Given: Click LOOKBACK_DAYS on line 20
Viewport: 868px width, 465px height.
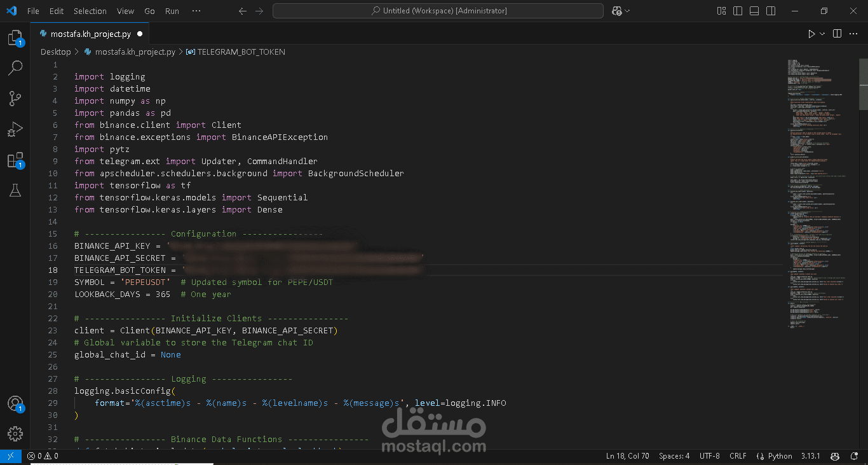Looking at the screenshot, I should (x=107, y=294).
